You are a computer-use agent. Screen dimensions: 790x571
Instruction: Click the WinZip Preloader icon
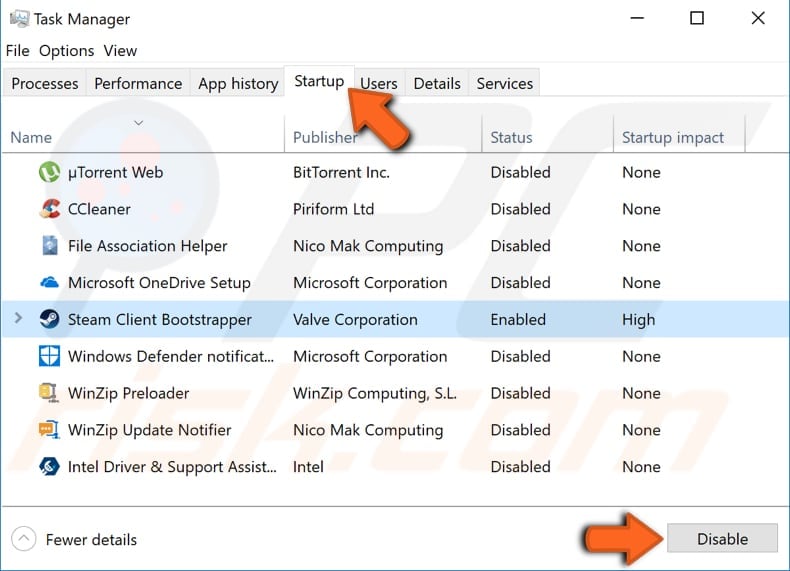pos(49,393)
